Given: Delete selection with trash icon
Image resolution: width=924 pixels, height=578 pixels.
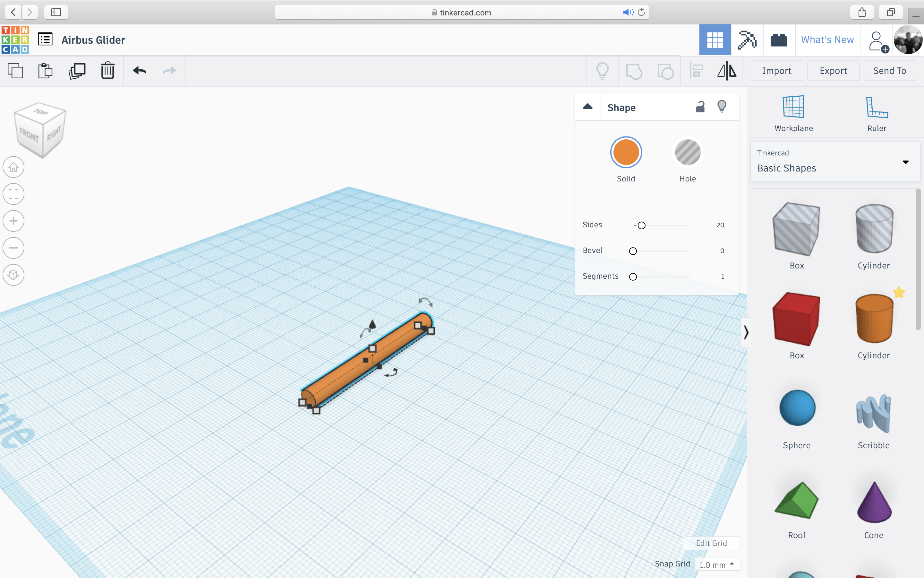Looking at the screenshot, I should tap(108, 71).
